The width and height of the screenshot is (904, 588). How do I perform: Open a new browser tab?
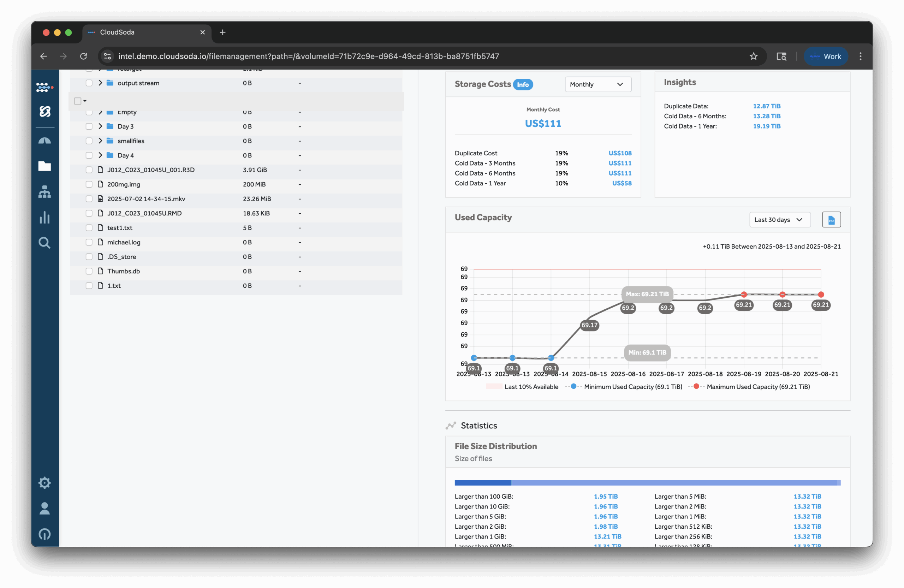pos(222,32)
